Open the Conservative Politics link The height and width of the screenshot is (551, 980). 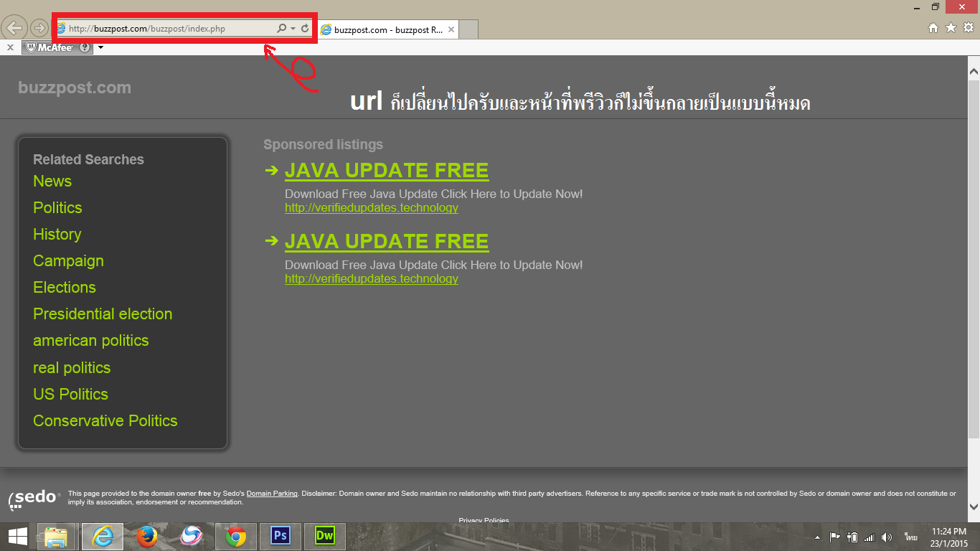tap(105, 421)
